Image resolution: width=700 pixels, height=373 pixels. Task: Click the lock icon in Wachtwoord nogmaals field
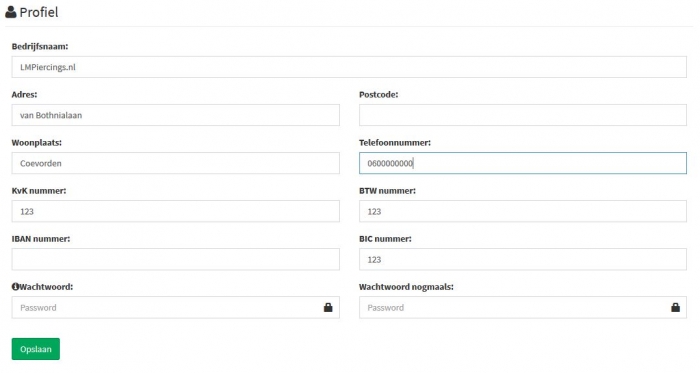[x=675, y=307]
